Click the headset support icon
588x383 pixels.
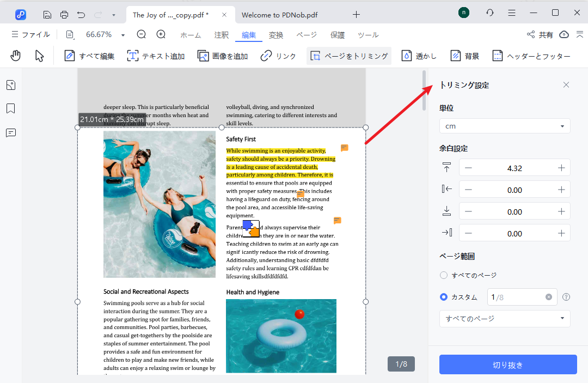(490, 13)
